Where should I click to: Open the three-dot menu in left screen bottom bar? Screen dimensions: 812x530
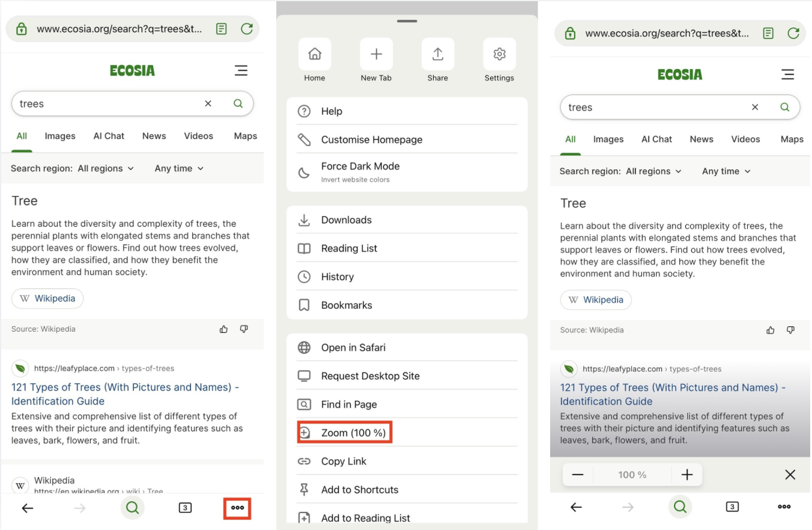tap(237, 508)
